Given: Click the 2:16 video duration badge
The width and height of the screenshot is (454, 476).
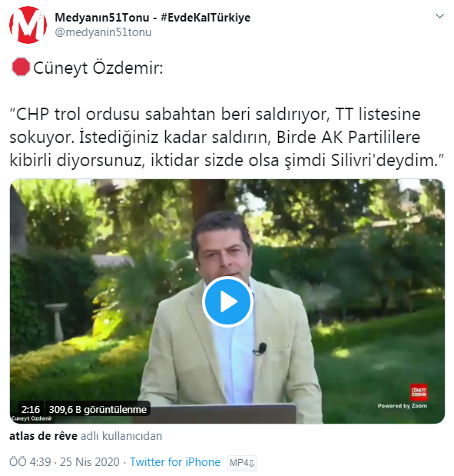Looking at the screenshot, I should tap(31, 410).
